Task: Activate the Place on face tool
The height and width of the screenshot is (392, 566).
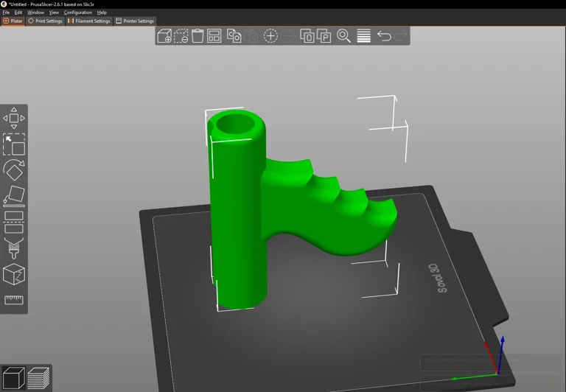Action: [x=14, y=196]
